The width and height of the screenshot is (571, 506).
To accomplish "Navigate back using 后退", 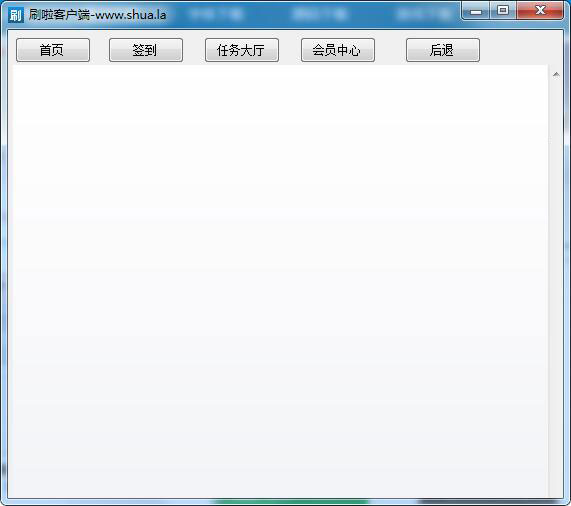I will pyautogui.click(x=443, y=50).
